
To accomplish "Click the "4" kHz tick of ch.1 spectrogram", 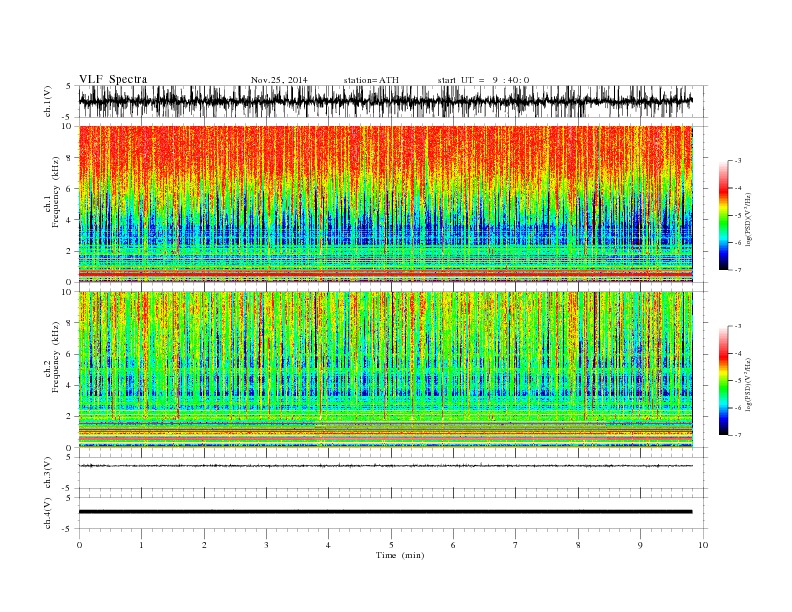I will point(69,220).
